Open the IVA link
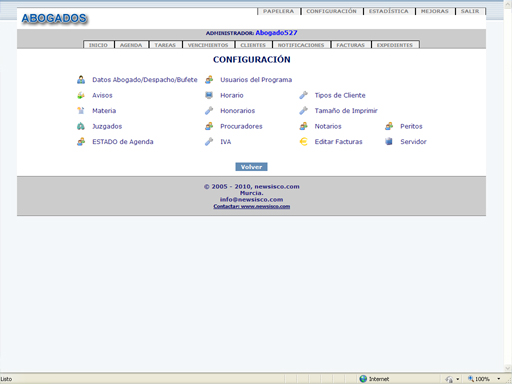The height and width of the screenshot is (384, 512). coord(226,142)
